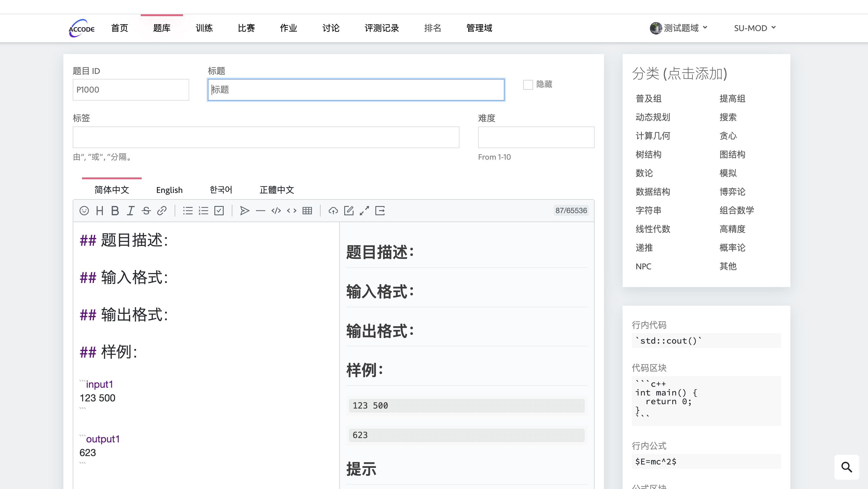Add the 其他 category
Image resolution: width=868 pixels, height=489 pixels.
728,266
